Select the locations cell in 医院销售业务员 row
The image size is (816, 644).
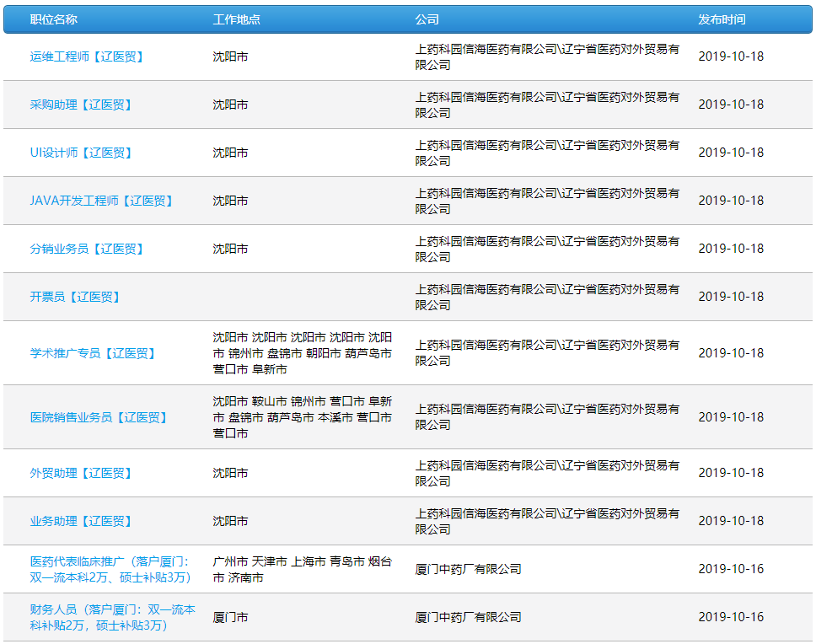click(x=303, y=417)
